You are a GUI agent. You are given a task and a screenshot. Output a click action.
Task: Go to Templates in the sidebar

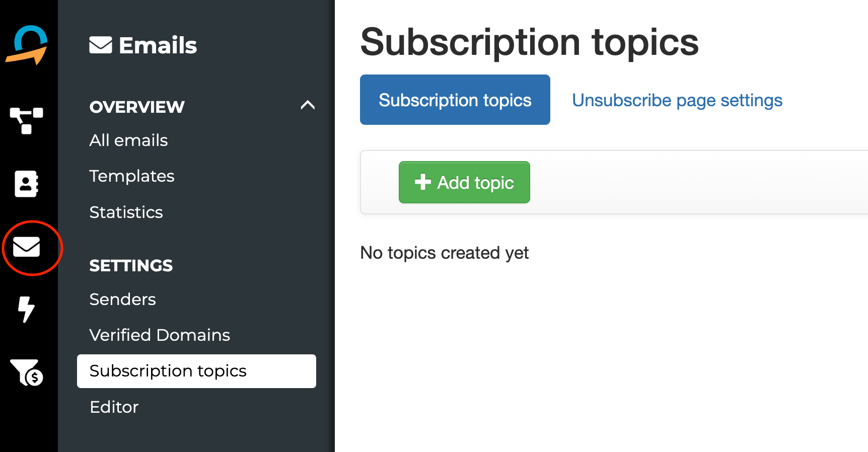tap(132, 176)
